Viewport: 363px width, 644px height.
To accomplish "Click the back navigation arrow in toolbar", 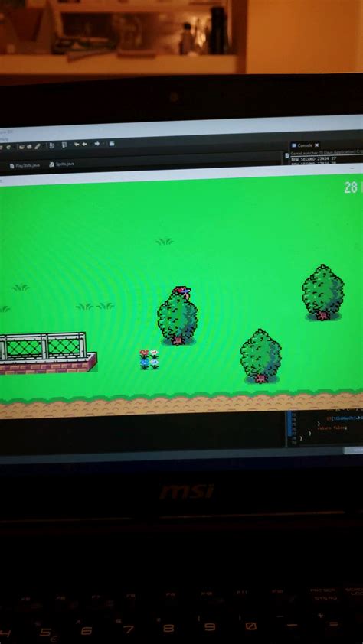I will click(x=84, y=144).
